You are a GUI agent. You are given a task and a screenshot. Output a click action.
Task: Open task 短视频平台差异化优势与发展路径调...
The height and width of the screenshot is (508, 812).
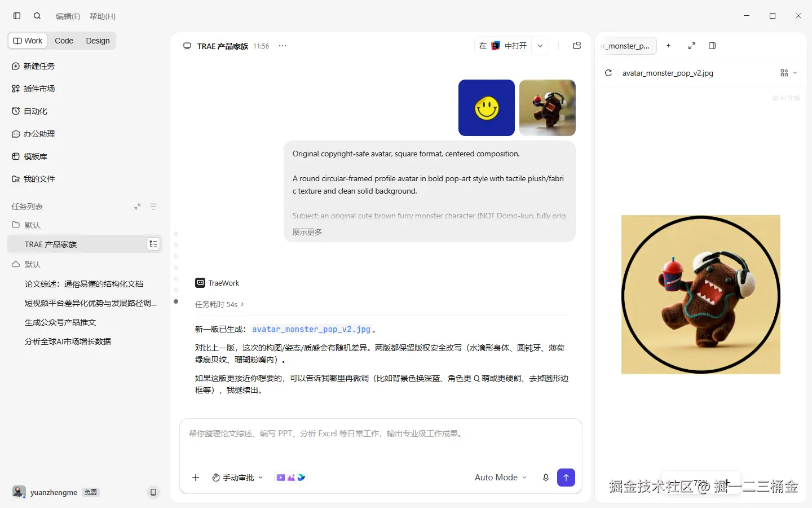tap(91, 303)
